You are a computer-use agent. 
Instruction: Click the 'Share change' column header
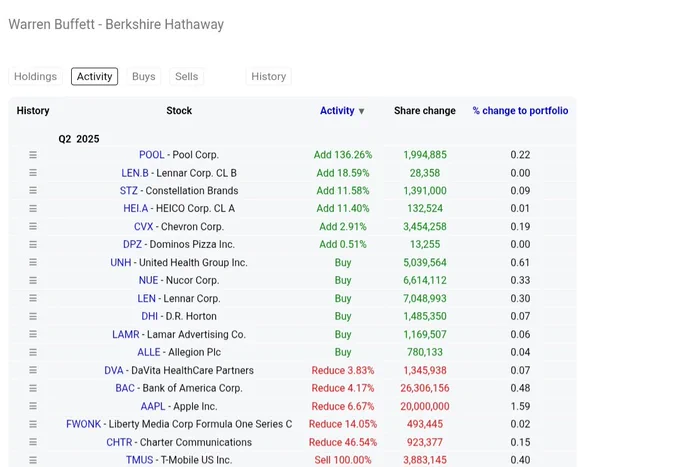(425, 111)
